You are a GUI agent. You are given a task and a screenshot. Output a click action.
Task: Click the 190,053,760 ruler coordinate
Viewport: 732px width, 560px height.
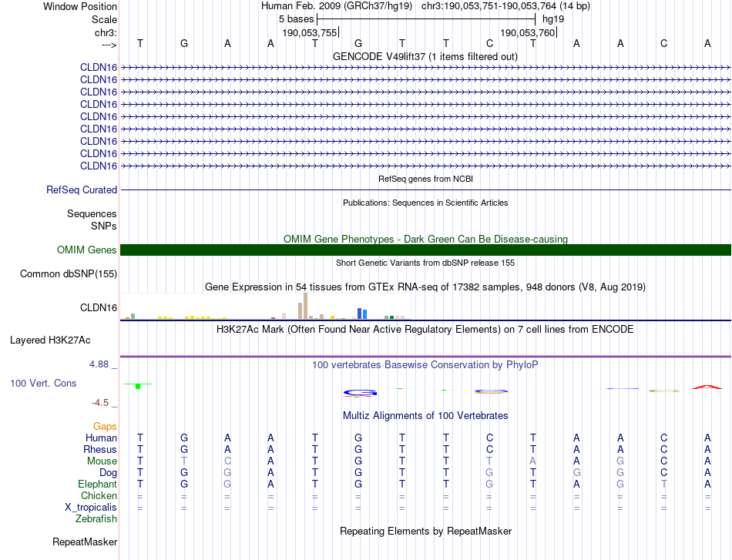coord(528,32)
